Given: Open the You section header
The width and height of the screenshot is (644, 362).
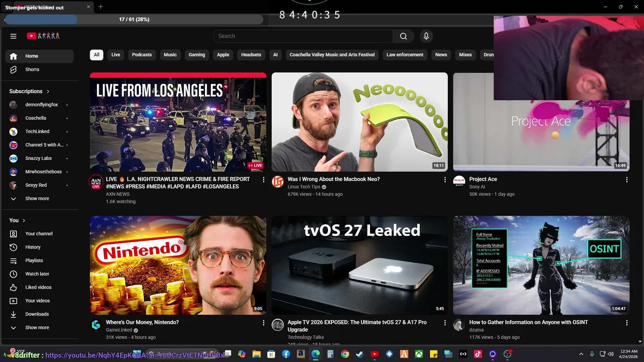Looking at the screenshot, I should tap(17, 220).
